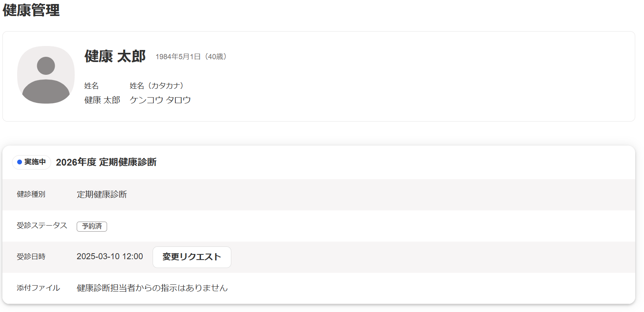The width and height of the screenshot is (644, 312).
Task: Click the user avatar placeholder icon
Action: click(46, 75)
